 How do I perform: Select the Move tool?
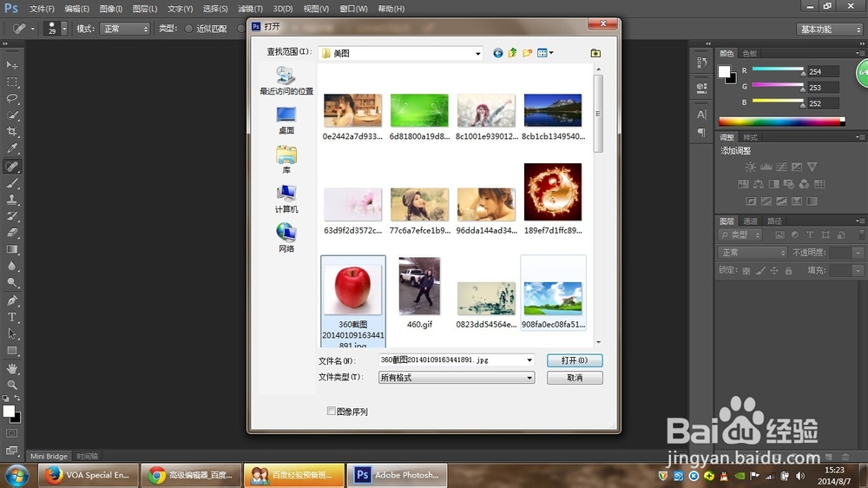11,65
